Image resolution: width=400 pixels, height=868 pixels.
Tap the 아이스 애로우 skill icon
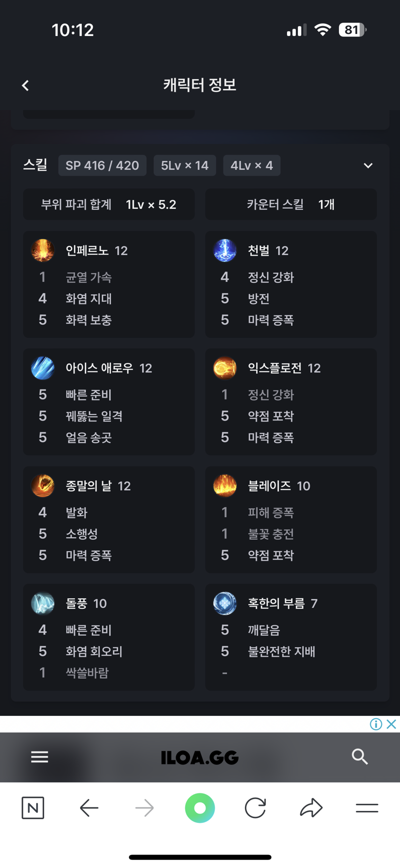point(43,368)
